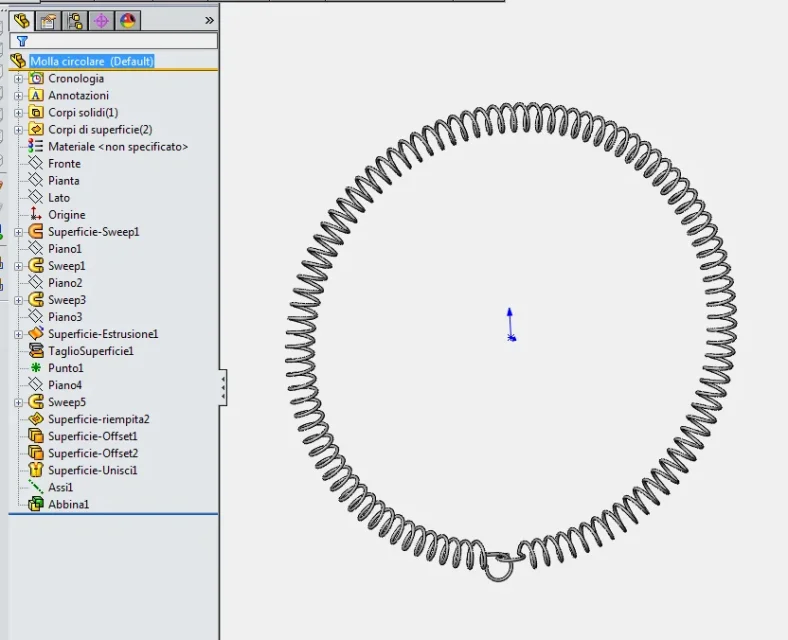Select the Piano1 plane icon
Viewport: 788px width, 640px height.
coord(36,249)
